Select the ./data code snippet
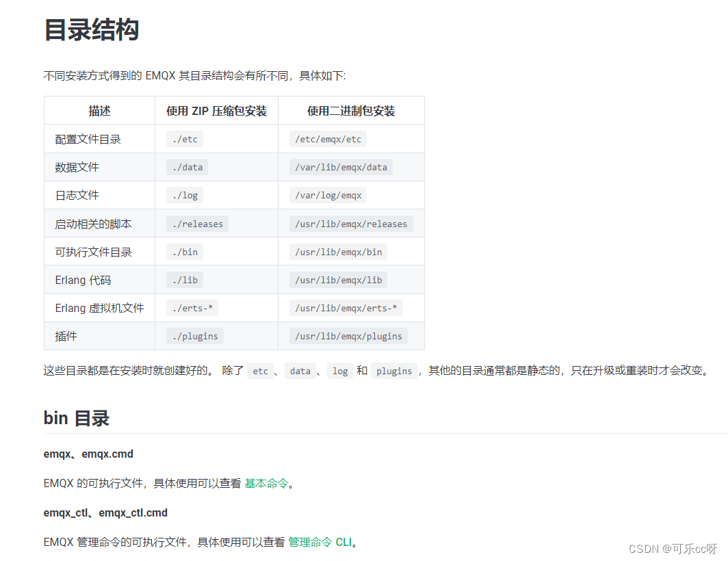The image size is (728, 561). tap(187, 166)
